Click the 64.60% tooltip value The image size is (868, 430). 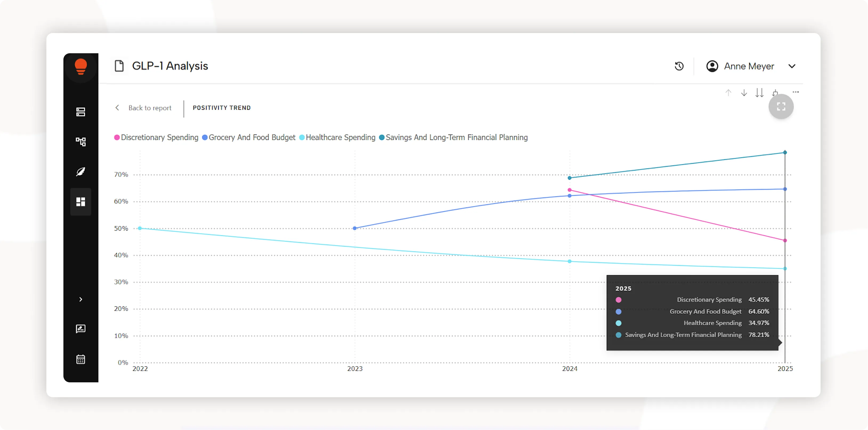[x=759, y=312]
